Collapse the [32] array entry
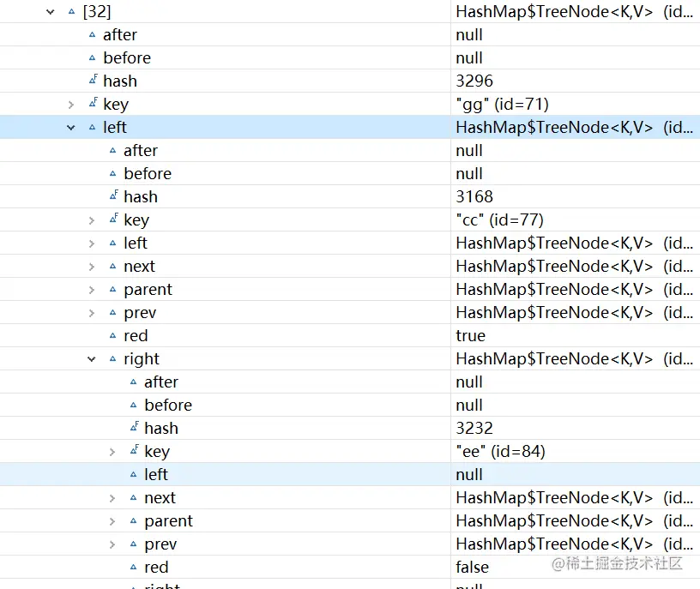The width and height of the screenshot is (700, 589). point(51,12)
